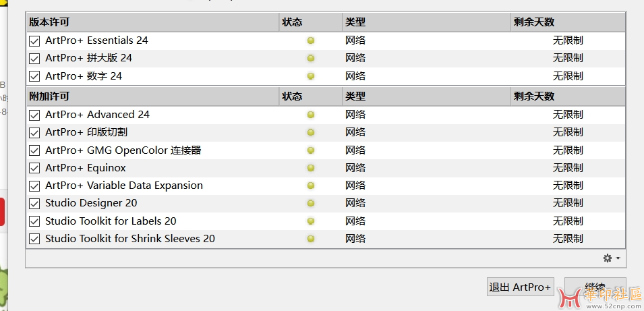Click the 版本许可 column header

pyautogui.click(x=153, y=22)
